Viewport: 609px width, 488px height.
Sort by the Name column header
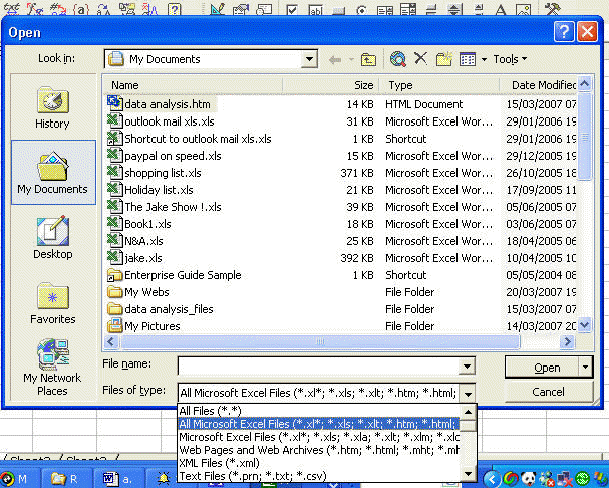193,85
